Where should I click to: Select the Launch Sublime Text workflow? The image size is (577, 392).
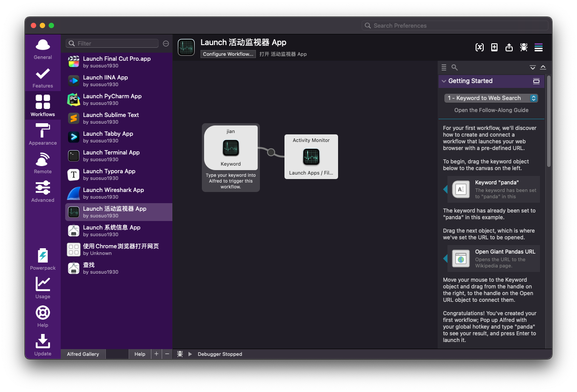coord(119,118)
